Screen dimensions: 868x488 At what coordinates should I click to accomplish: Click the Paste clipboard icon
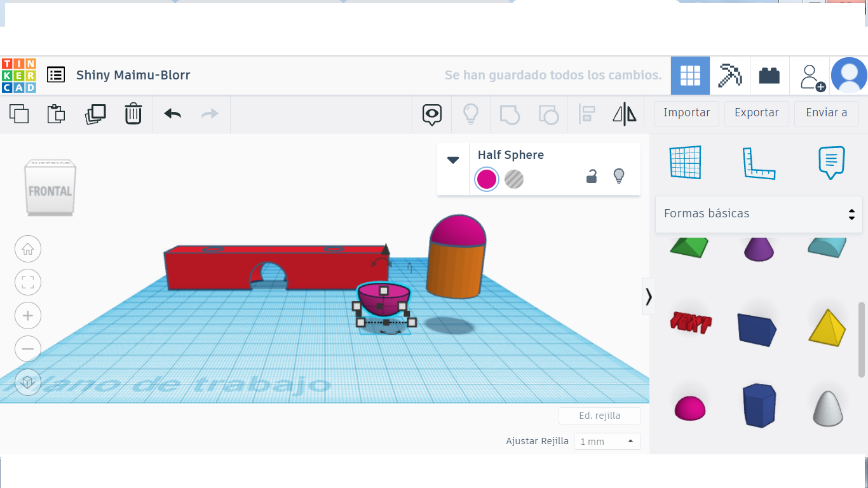(x=57, y=114)
